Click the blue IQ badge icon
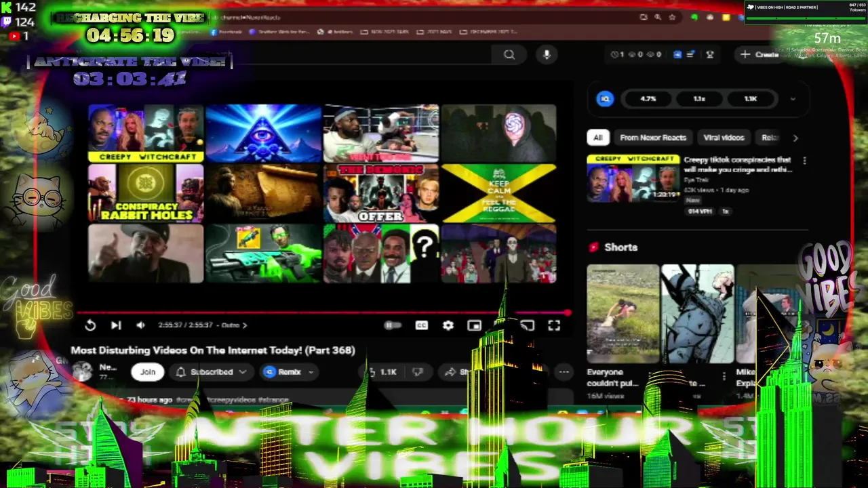868x488 pixels. pyautogui.click(x=605, y=99)
